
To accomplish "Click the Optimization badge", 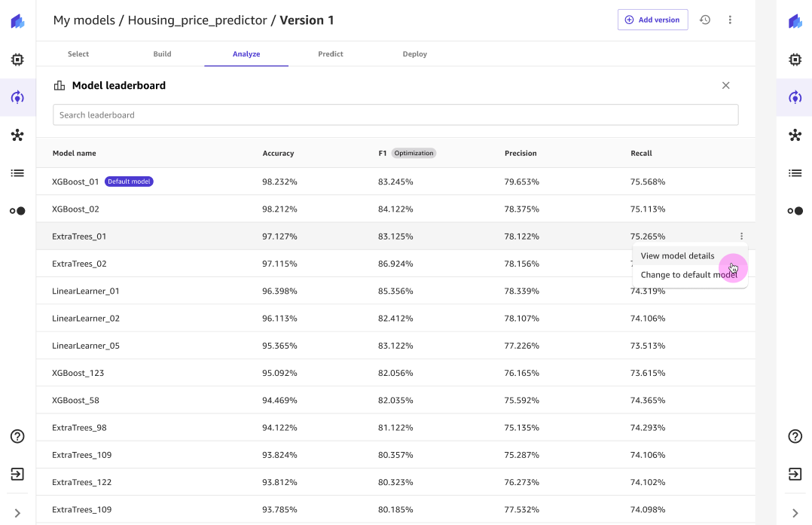I will 414,153.
